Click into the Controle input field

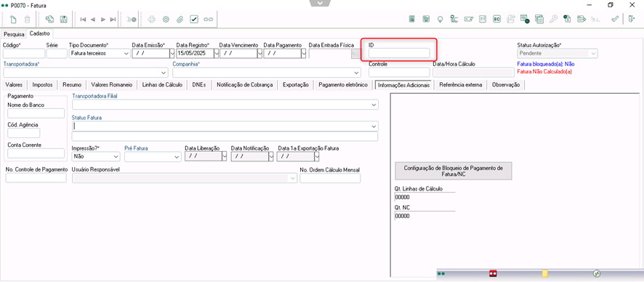(x=399, y=73)
